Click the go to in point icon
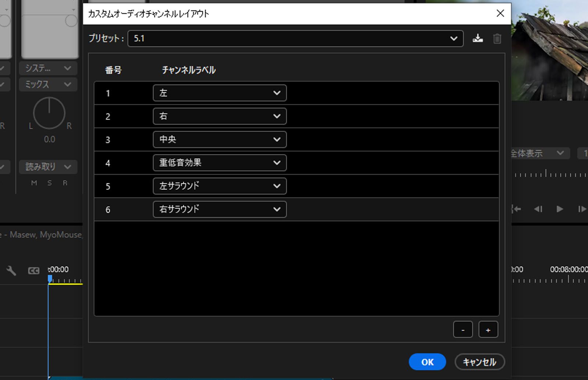The width and height of the screenshot is (588, 380). [x=516, y=209]
